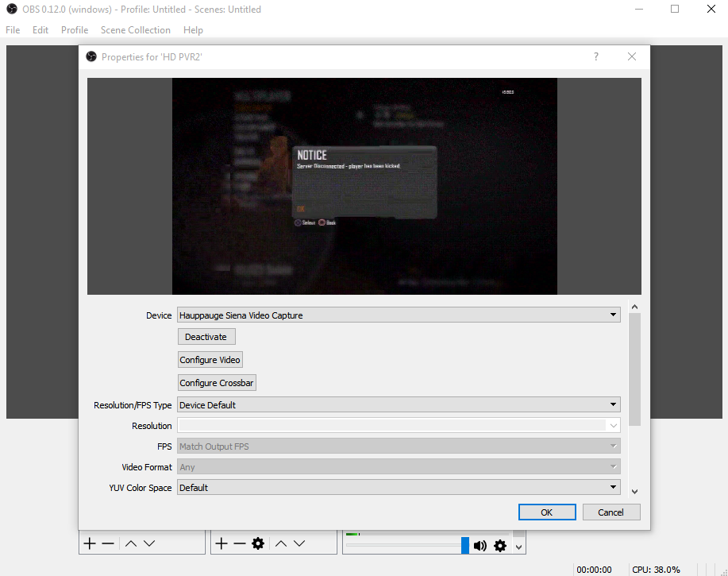Open the Help menu

click(x=193, y=29)
